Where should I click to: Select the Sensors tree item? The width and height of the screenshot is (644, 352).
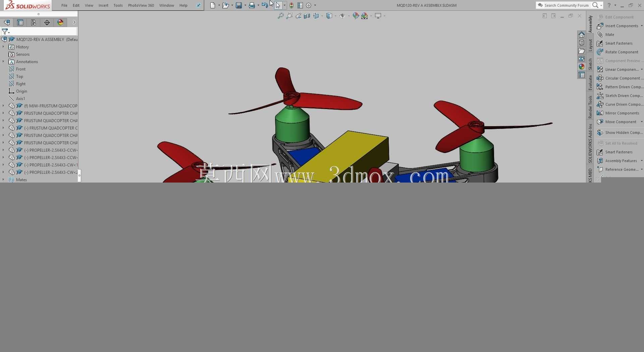pyautogui.click(x=22, y=54)
